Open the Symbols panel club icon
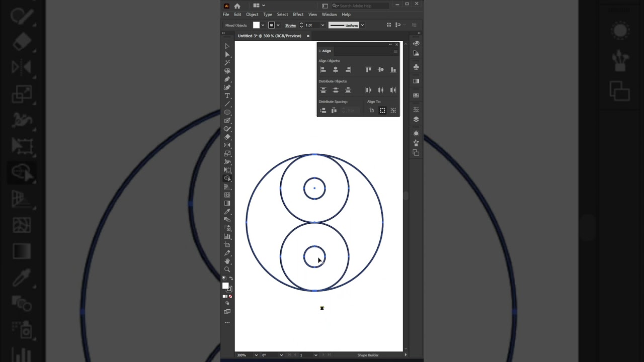 coord(416,66)
